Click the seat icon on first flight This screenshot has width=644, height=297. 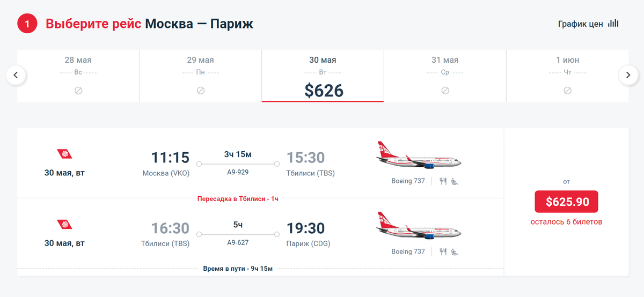pyautogui.click(x=455, y=181)
